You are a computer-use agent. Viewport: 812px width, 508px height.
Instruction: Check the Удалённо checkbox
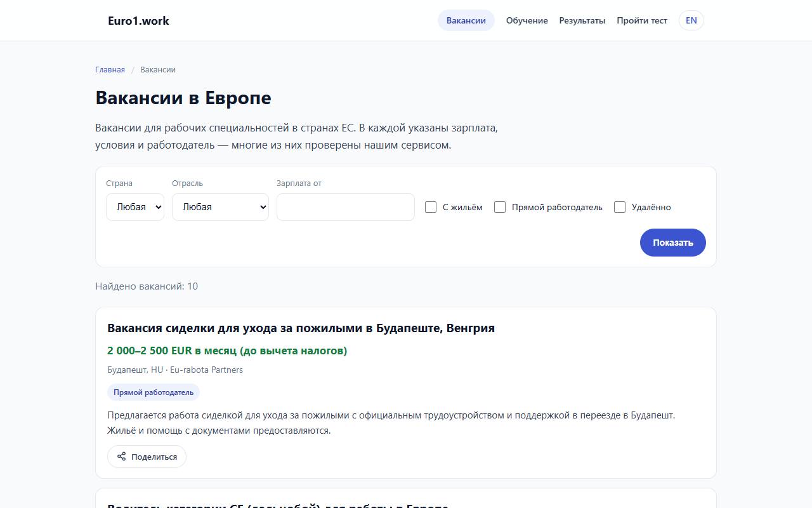[620, 207]
